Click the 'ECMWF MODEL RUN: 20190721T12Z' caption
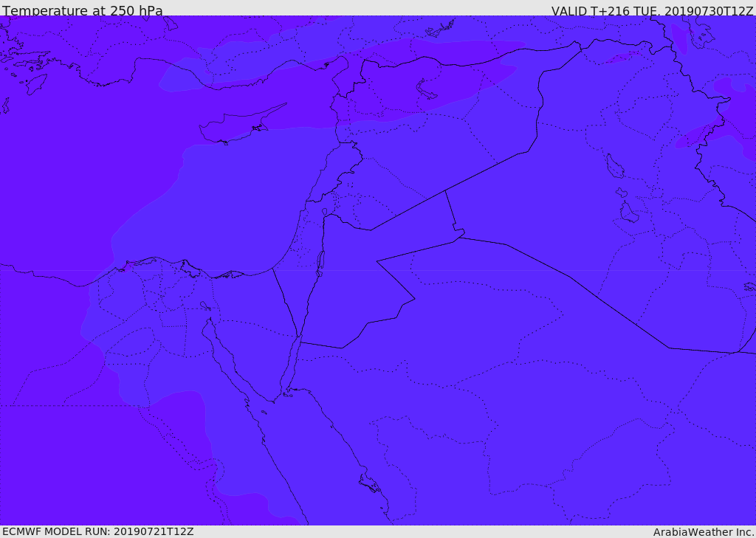Image resolution: width=756 pixels, height=538 pixels. coord(98,531)
